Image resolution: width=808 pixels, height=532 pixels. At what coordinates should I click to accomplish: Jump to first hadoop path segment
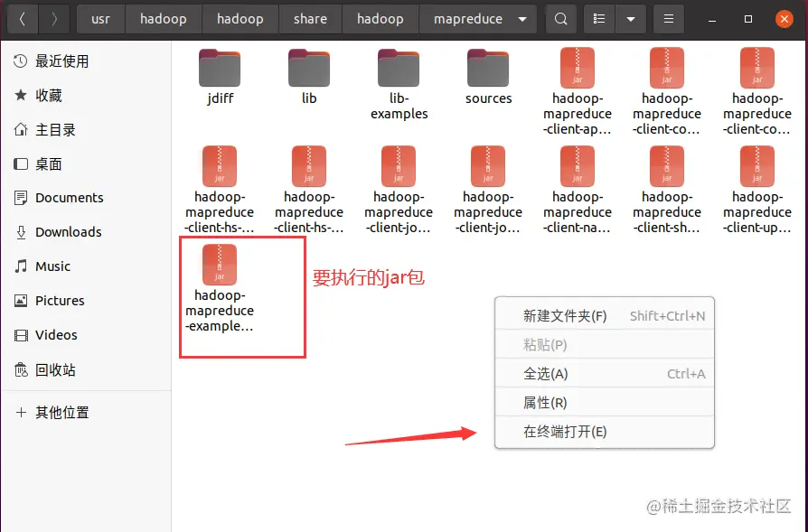pos(164,19)
